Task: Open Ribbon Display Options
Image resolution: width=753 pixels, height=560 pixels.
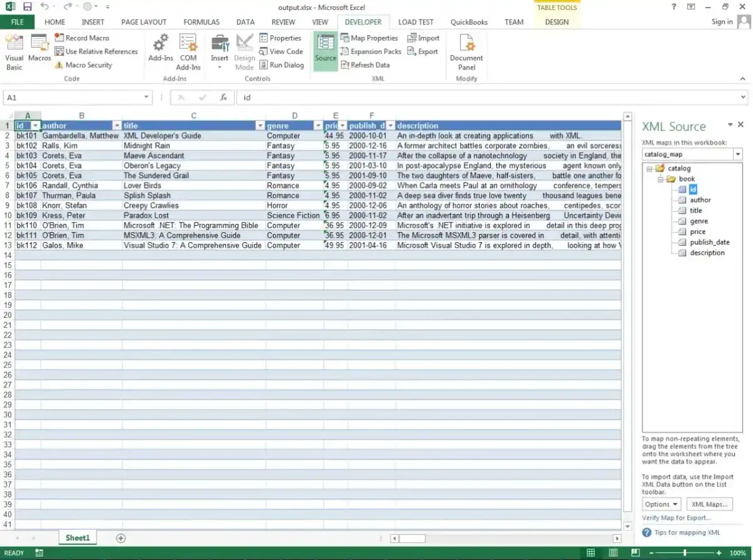Action: 691,6
